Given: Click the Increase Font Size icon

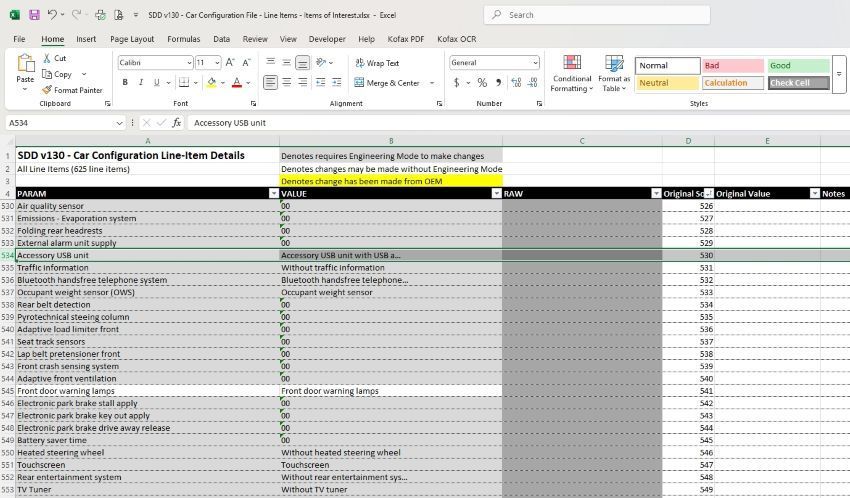Looking at the screenshot, I should click(x=231, y=62).
